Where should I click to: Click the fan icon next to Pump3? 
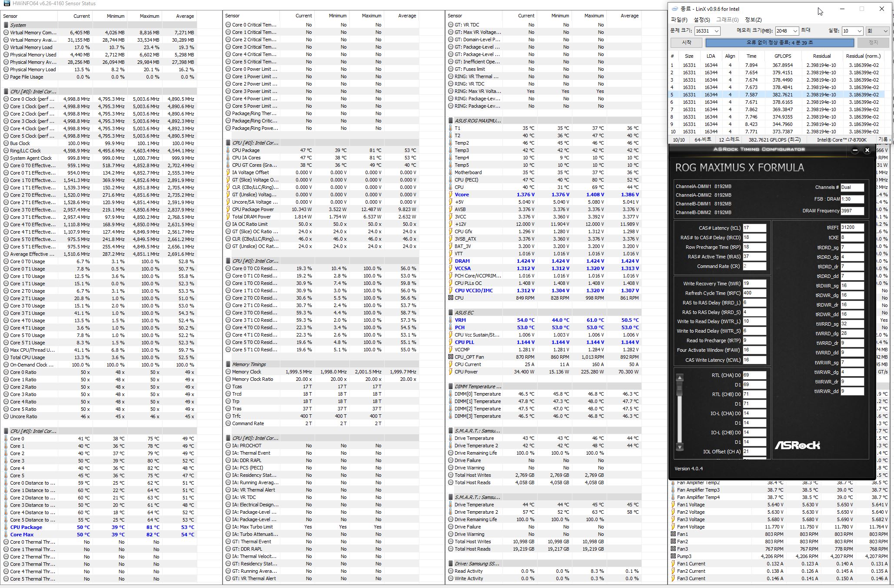click(x=673, y=556)
